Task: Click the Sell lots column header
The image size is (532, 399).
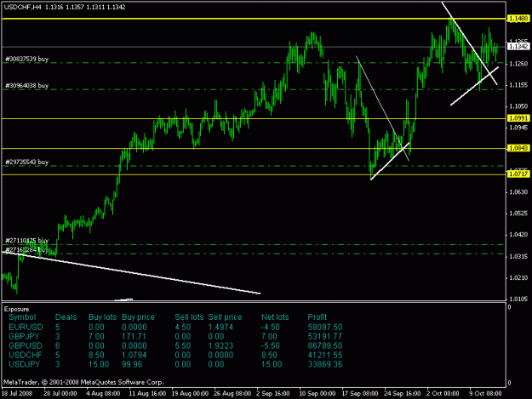Action: (189, 317)
